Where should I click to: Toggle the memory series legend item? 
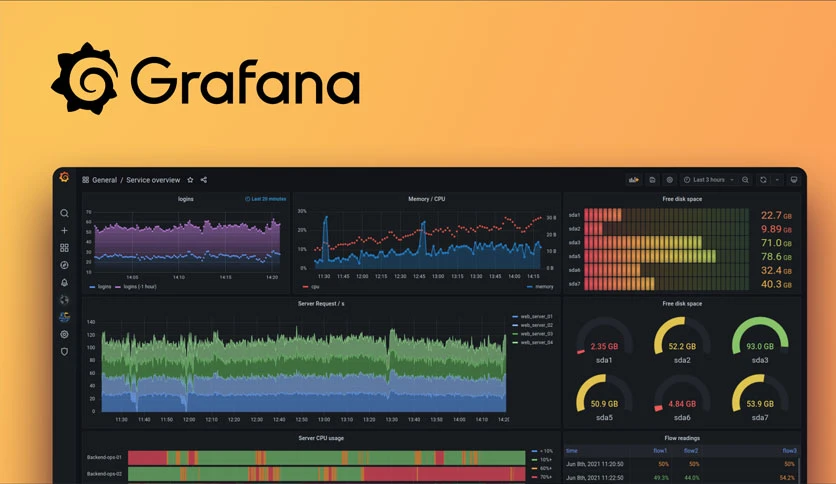(540, 287)
